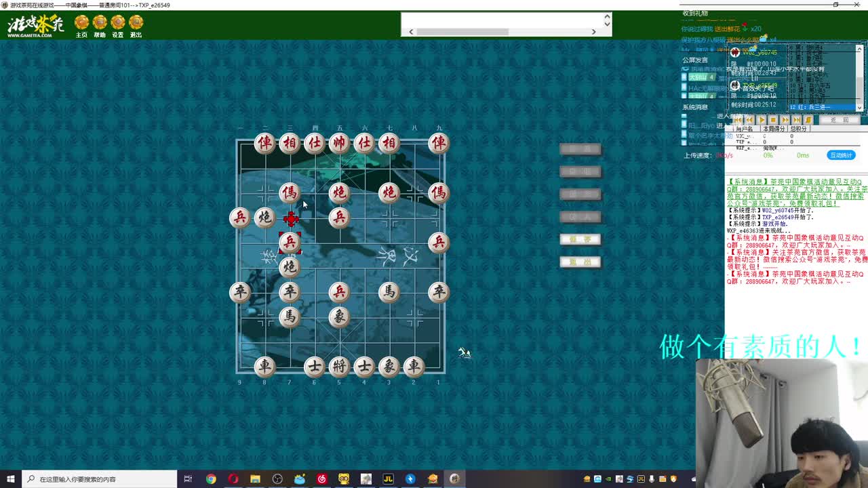Select red 兵 between the black 卒 and 馬
The image size is (868, 488).
[x=339, y=292]
